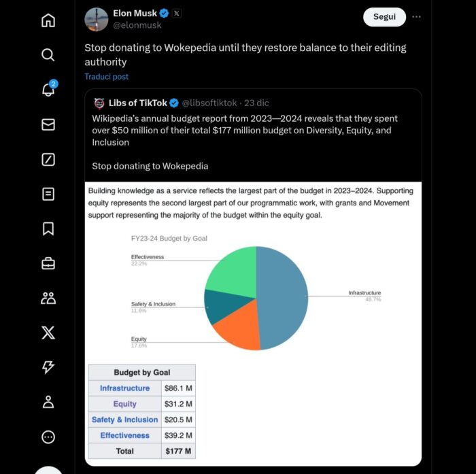Open the Profile person icon
This screenshot has height=474, width=476.
click(48, 402)
